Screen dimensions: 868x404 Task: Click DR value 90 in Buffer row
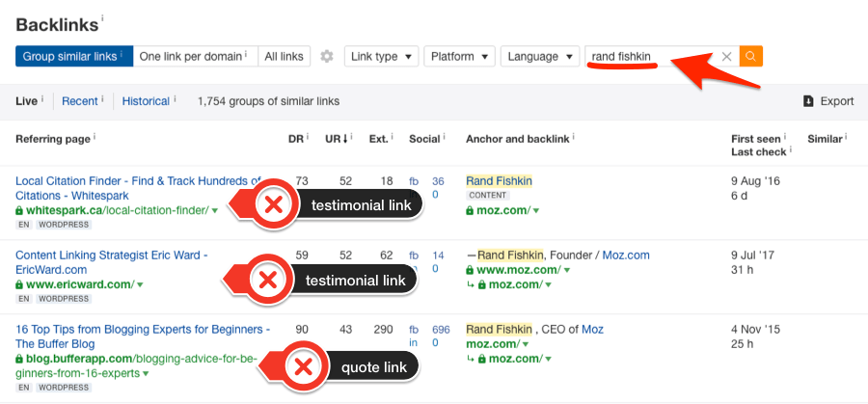coord(302,330)
